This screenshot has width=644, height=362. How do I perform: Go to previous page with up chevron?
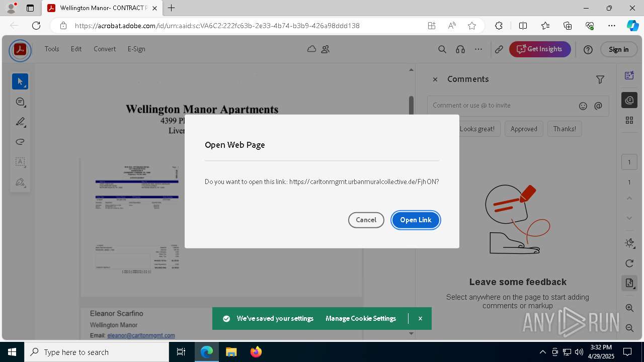pyautogui.click(x=629, y=198)
